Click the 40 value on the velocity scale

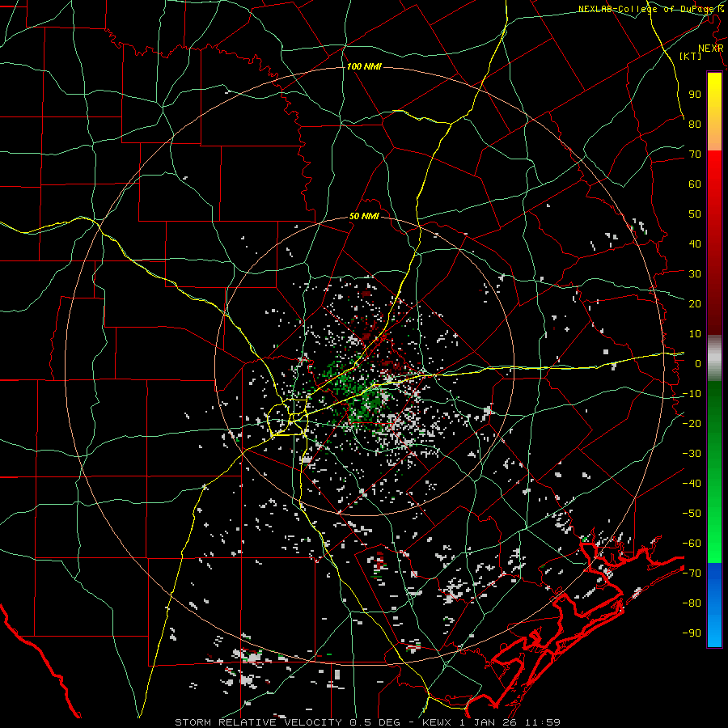tap(695, 243)
